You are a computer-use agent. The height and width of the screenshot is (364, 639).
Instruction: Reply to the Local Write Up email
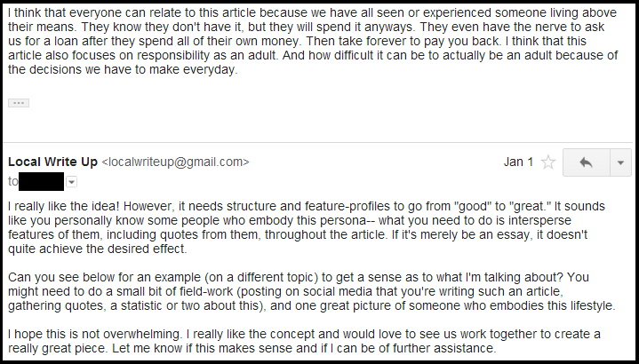586,162
